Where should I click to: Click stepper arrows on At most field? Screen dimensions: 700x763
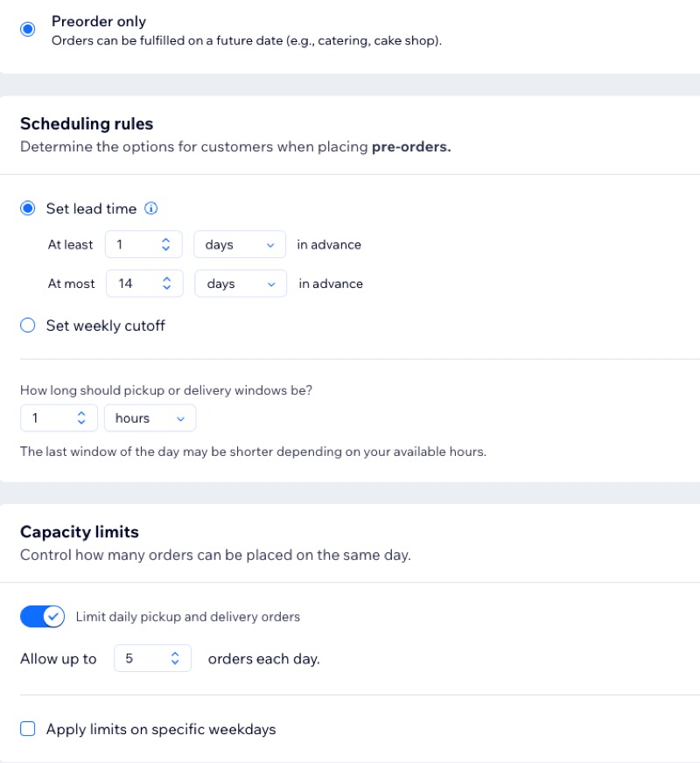166,283
